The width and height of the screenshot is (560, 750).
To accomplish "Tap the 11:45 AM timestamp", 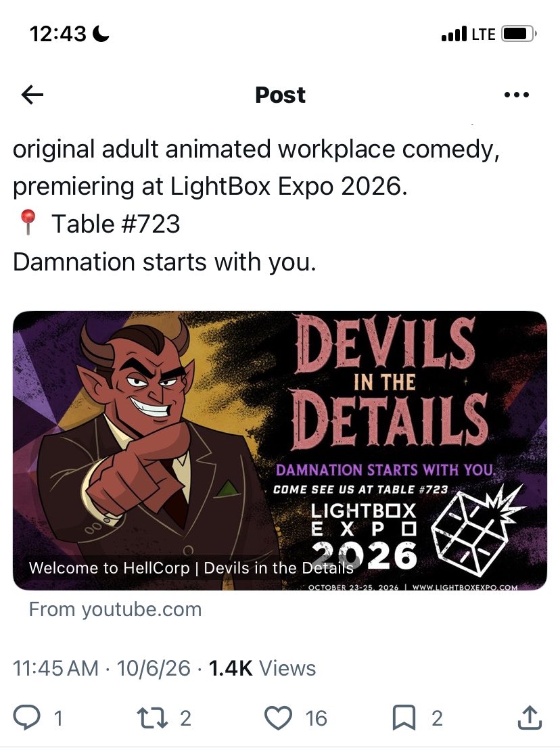I will [x=55, y=668].
